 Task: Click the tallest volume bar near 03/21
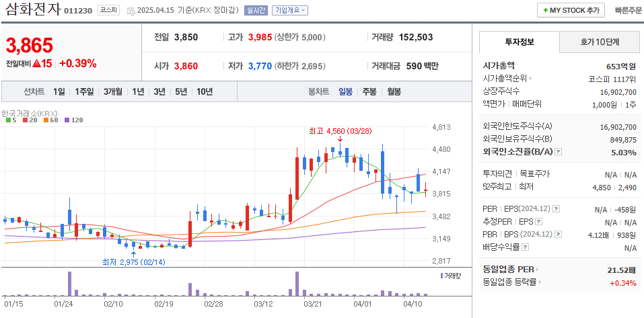(297, 284)
